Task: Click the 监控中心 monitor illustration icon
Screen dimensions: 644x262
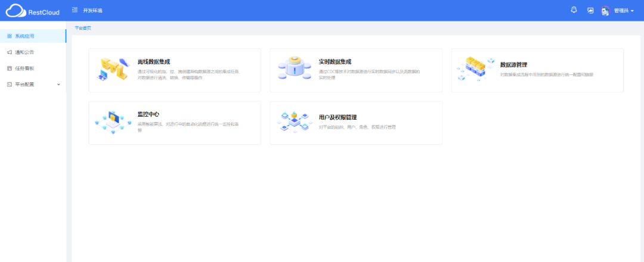Action: [113, 122]
